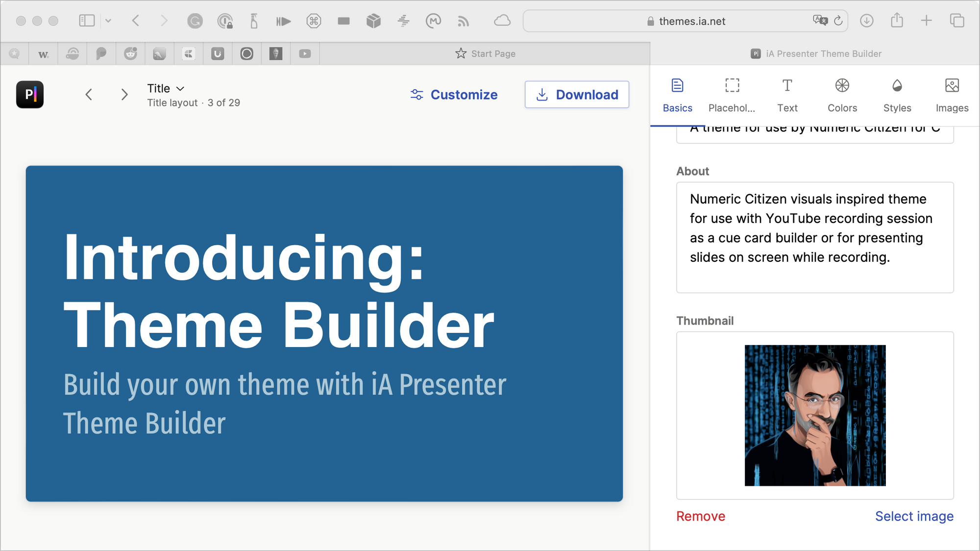This screenshot has width=980, height=551.
Task: Open the Safari share sheet icon
Action: (x=897, y=21)
